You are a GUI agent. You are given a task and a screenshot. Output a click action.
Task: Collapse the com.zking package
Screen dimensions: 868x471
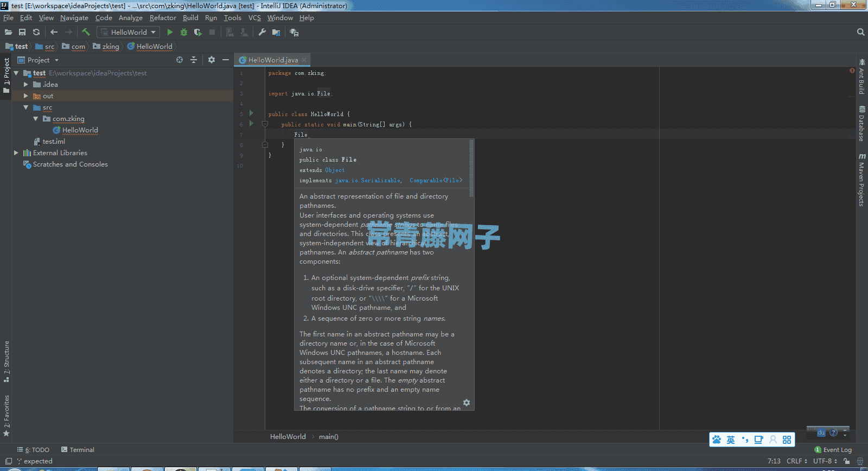[36, 118]
